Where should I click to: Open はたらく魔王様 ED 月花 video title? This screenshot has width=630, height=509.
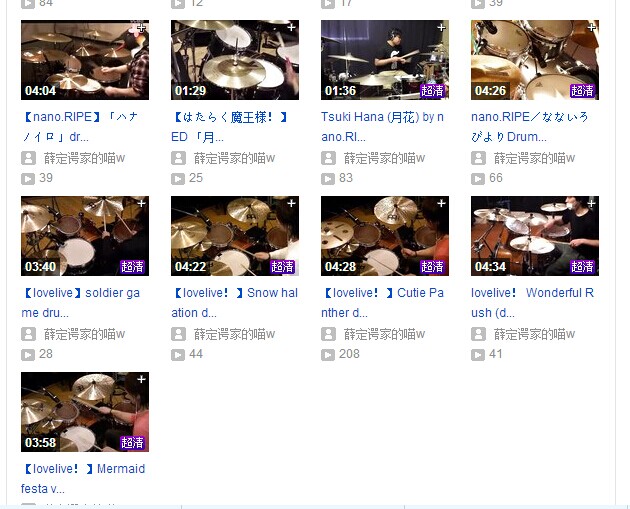pyautogui.click(x=229, y=127)
